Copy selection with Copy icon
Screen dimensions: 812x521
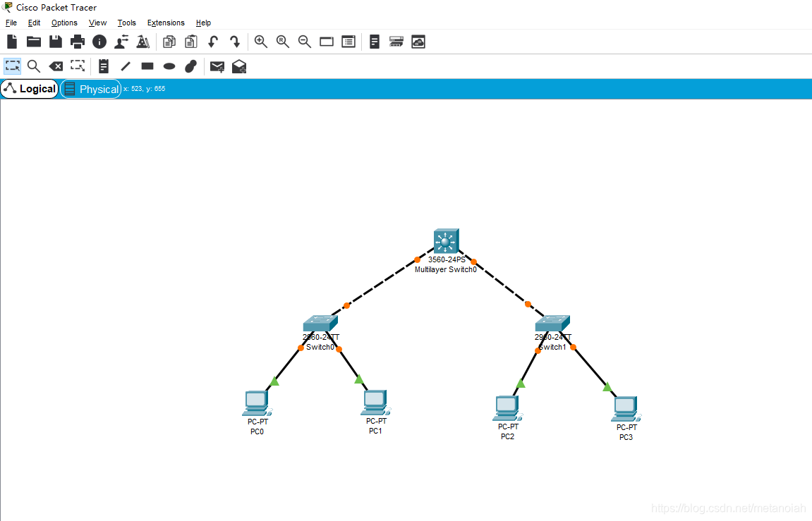pos(169,42)
